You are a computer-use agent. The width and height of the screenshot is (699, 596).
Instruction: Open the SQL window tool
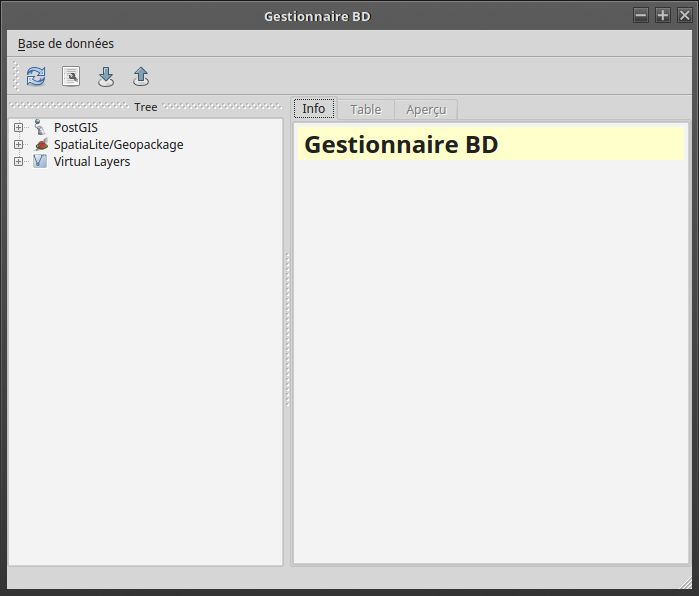pos(71,76)
